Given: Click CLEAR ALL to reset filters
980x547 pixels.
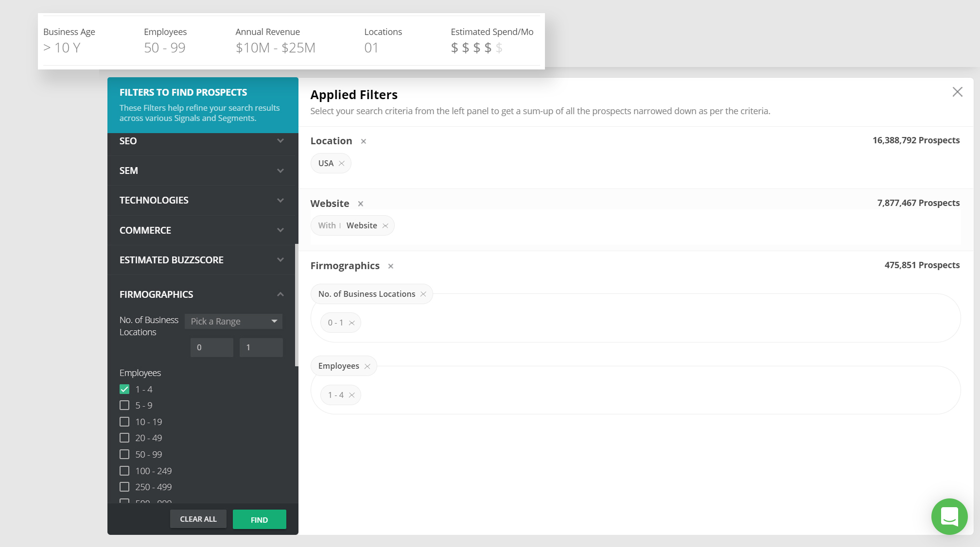Looking at the screenshot, I should click(x=198, y=519).
